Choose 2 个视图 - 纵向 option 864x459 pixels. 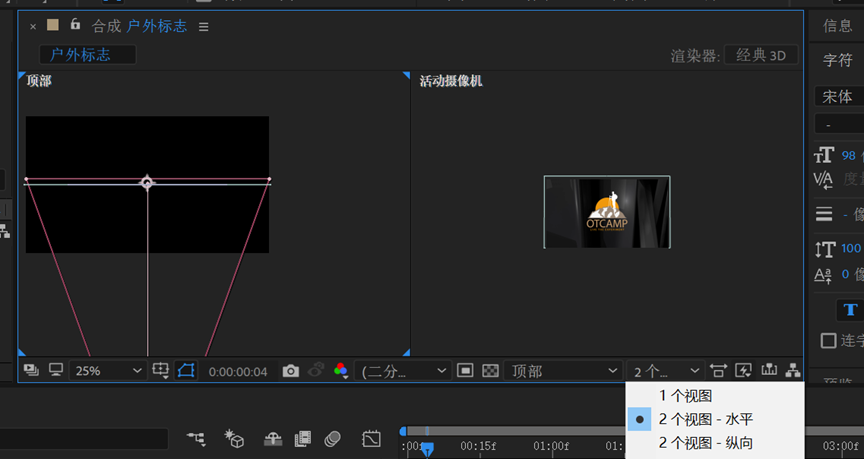pos(715,443)
